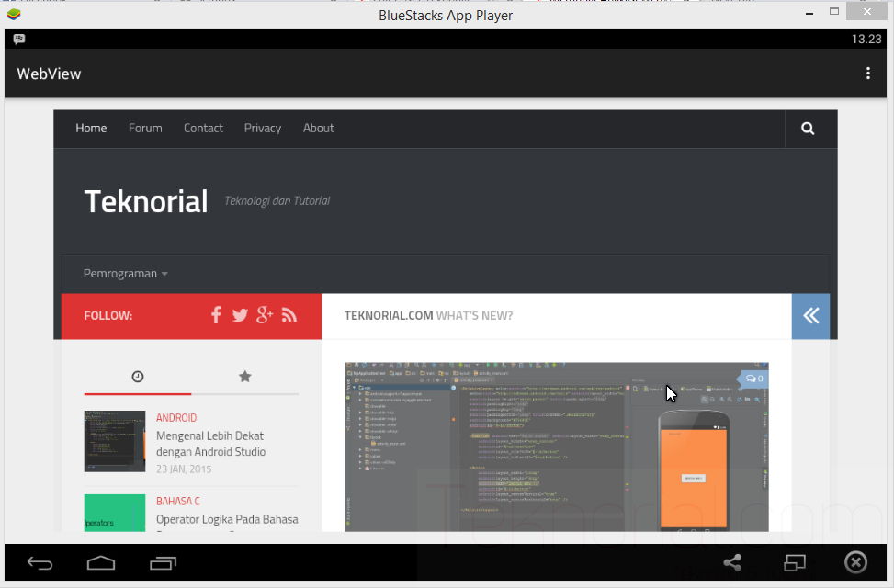894x588 pixels.
Task: Open the Pemrograman dropdown
Action: (x=125, y=273)
